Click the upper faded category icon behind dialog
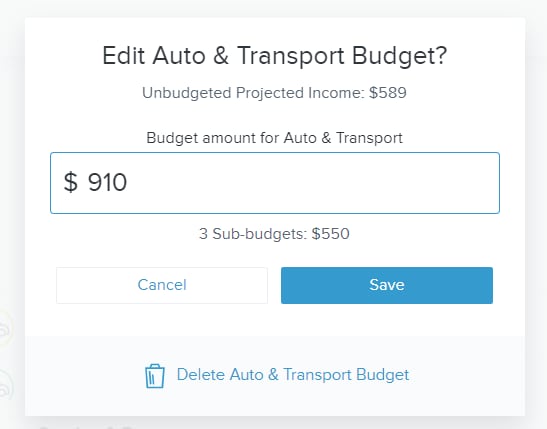 6,328
